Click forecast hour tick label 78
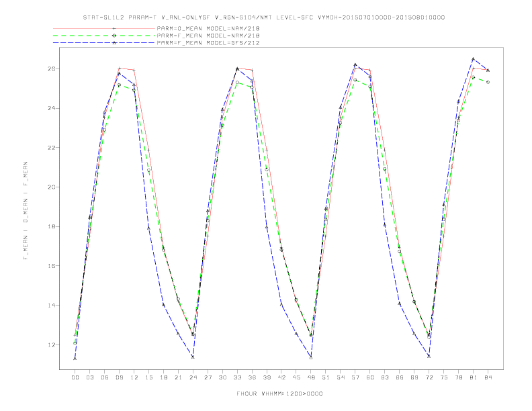 (x=458, y=377)
